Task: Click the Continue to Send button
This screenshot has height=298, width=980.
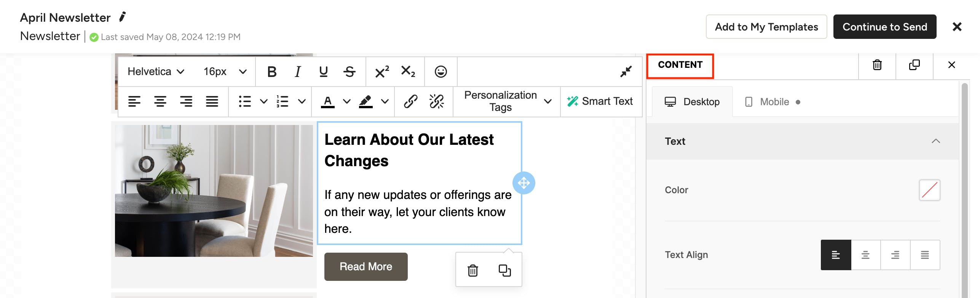Action: 884,27
